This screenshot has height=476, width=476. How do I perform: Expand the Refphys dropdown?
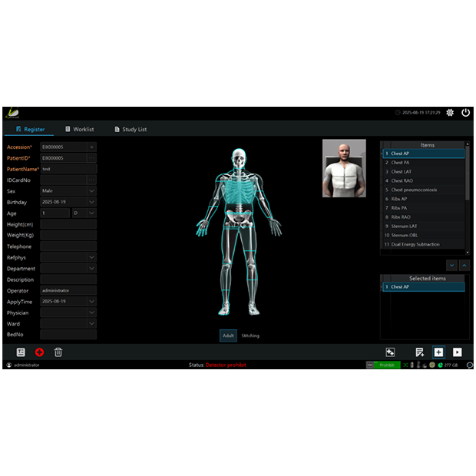click(91, 257)
